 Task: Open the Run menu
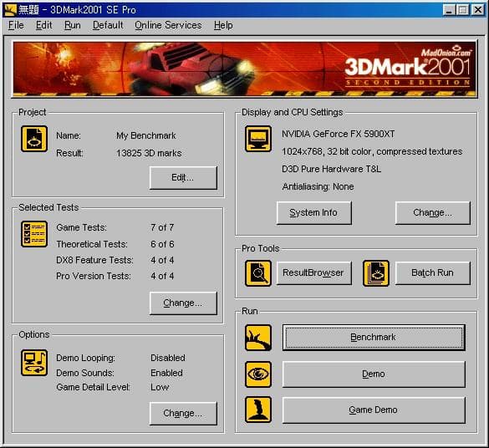click(73, 25)
